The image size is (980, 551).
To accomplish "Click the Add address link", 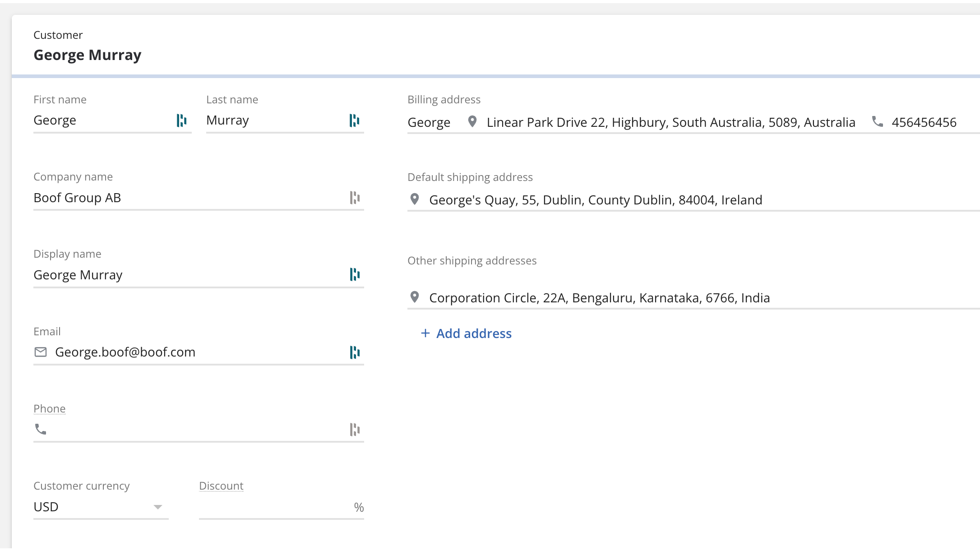I will [473, 333].
